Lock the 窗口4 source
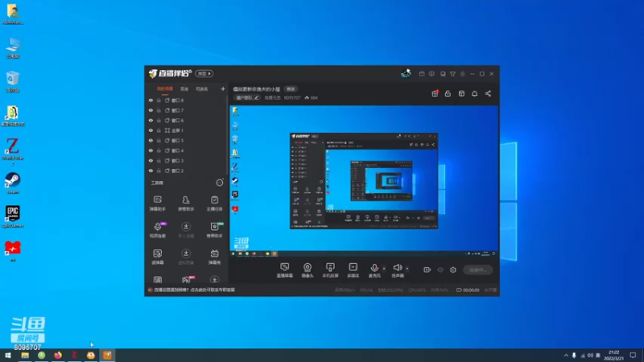The width and height of the screenshot is (644, 362). coord(159,150)
